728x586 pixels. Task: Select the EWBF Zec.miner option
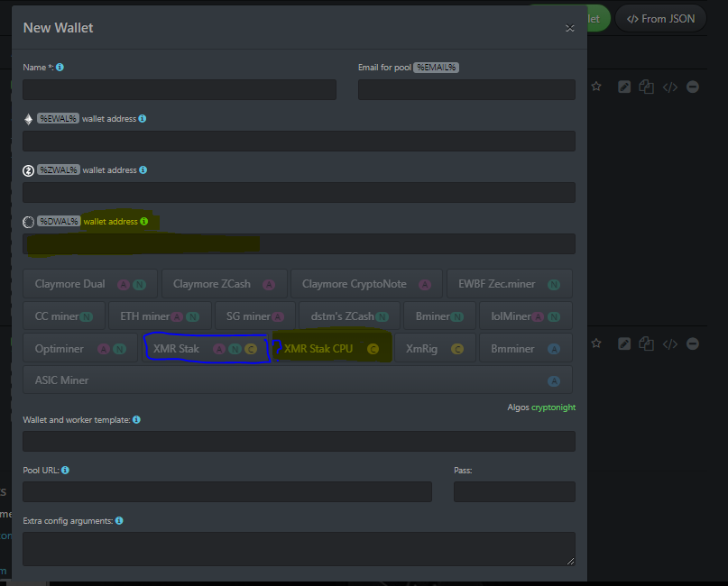509,284
